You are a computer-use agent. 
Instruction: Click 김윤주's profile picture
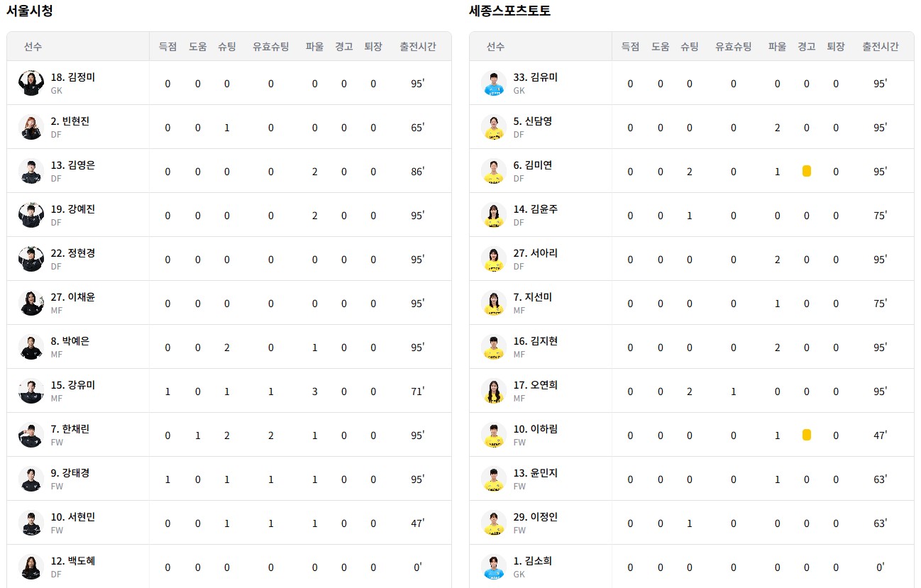pos(494,215)
